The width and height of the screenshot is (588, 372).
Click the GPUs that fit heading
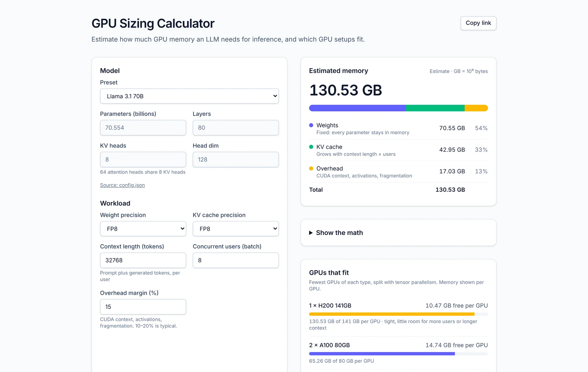pyautogui.click(x=329, y=273)
